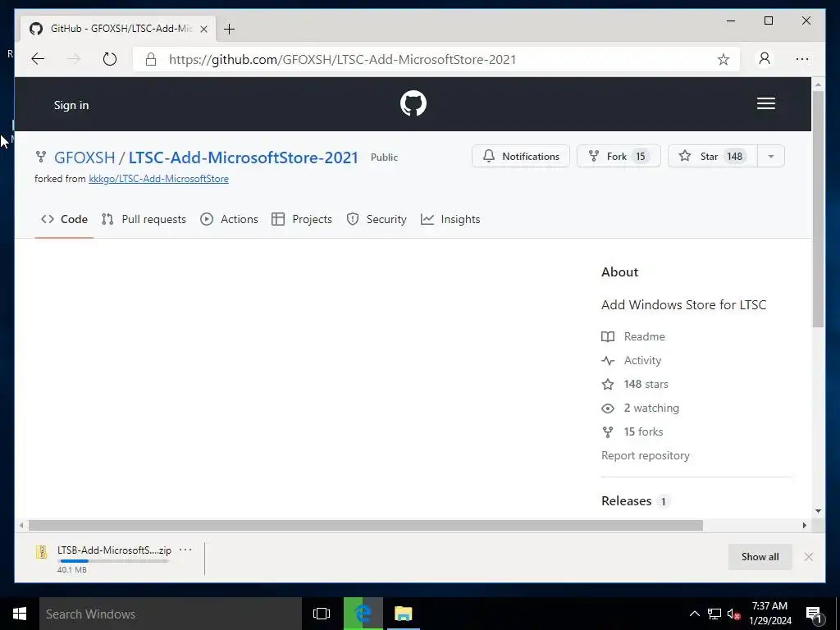This screenshot has height=630, width=840.
Task: Open a new browser tab
Action: pyautogui.click(x=230, y=29)
